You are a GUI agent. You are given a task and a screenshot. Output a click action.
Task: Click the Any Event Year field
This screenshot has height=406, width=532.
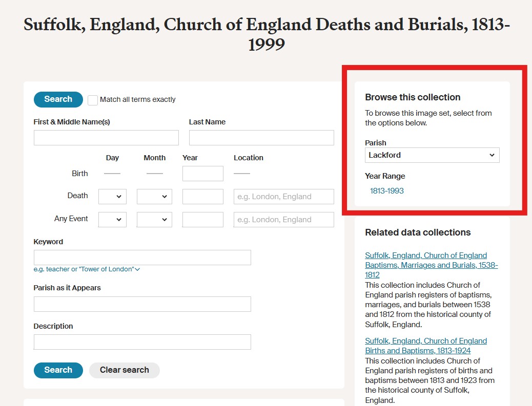(202, 220)
